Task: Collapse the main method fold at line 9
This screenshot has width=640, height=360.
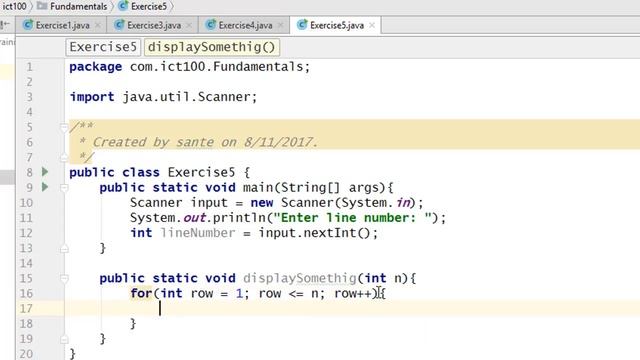Action: (64, 188)
